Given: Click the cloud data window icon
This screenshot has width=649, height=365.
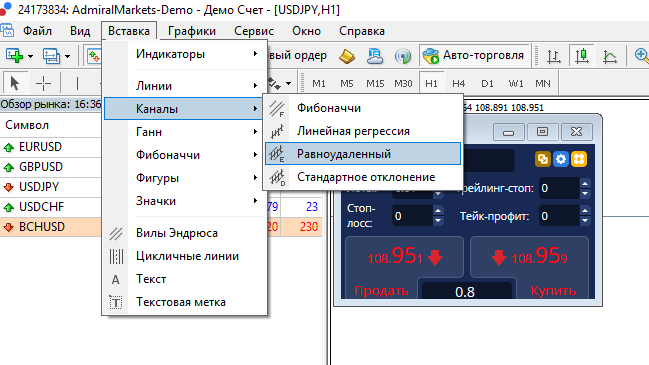Looking at the screenshot, I should click(375, 56).
